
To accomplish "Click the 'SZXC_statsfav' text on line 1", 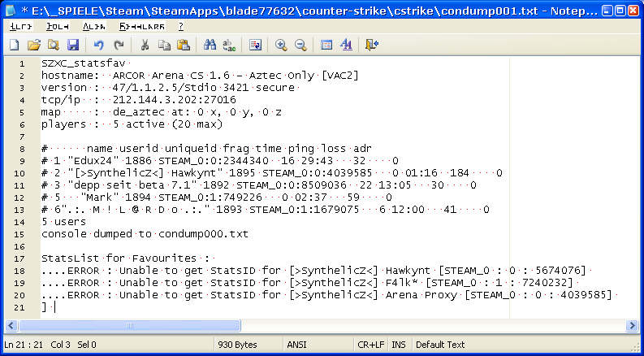I will pyautogui.click(x=84, y=63).
